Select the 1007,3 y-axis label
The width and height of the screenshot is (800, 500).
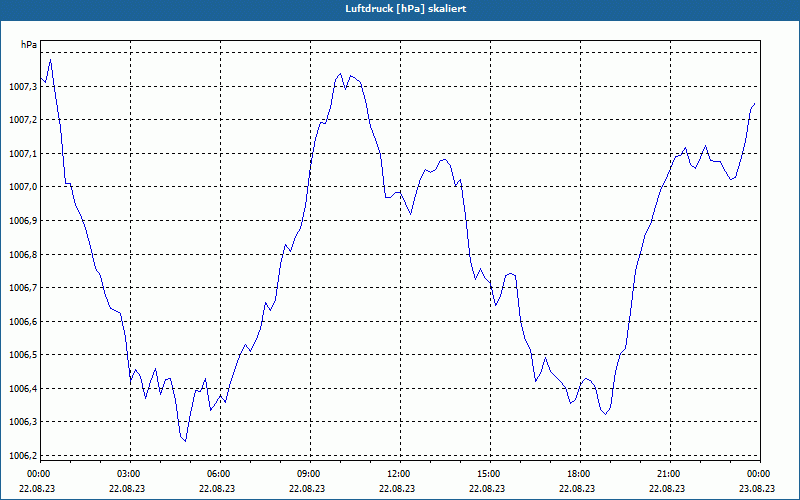click(23, 87)
